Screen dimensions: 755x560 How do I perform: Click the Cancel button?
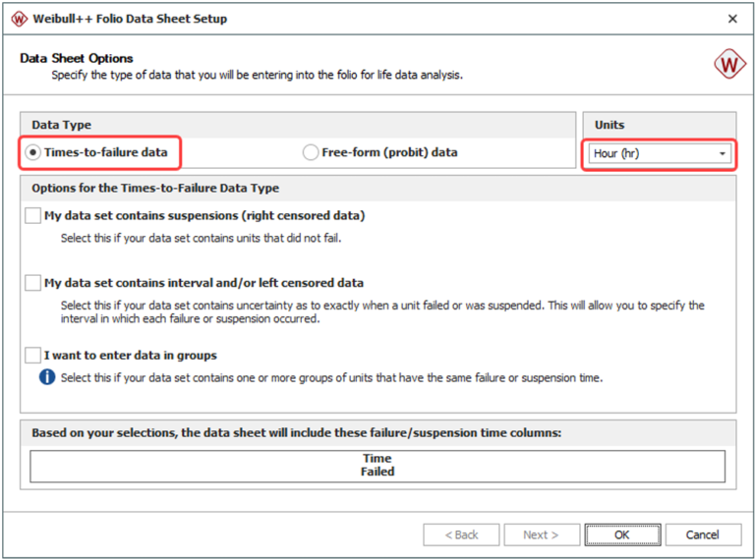coord(703,534)
